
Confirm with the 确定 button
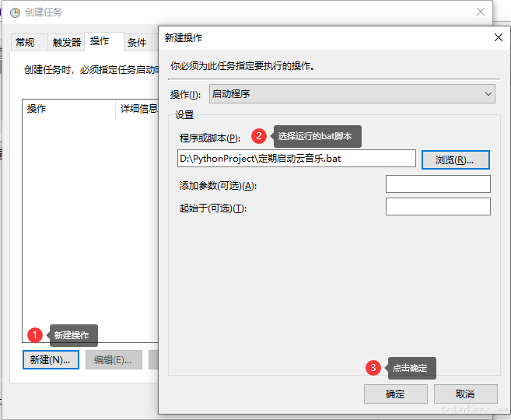[396, 394]
